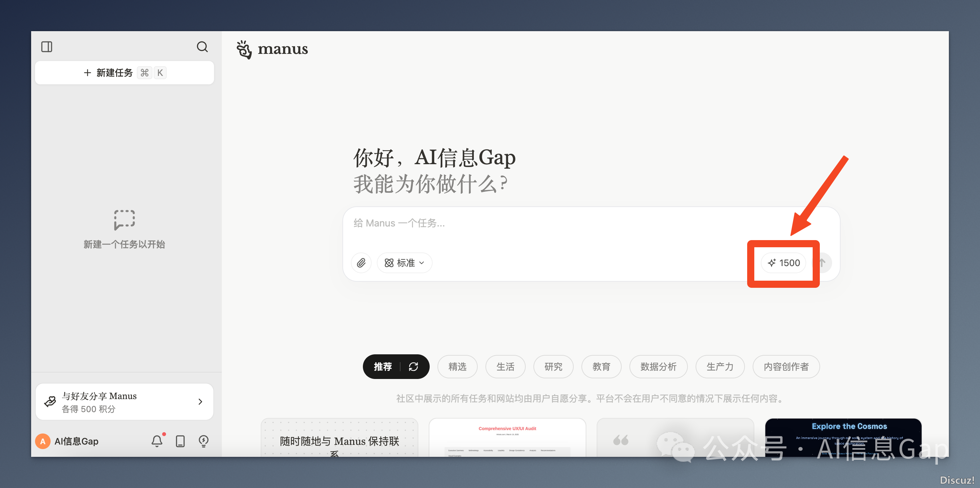Open 与好友分享 Manus invite card
Image resolution: width=980 pixels, height=488 pixels.
pos(125,402)
